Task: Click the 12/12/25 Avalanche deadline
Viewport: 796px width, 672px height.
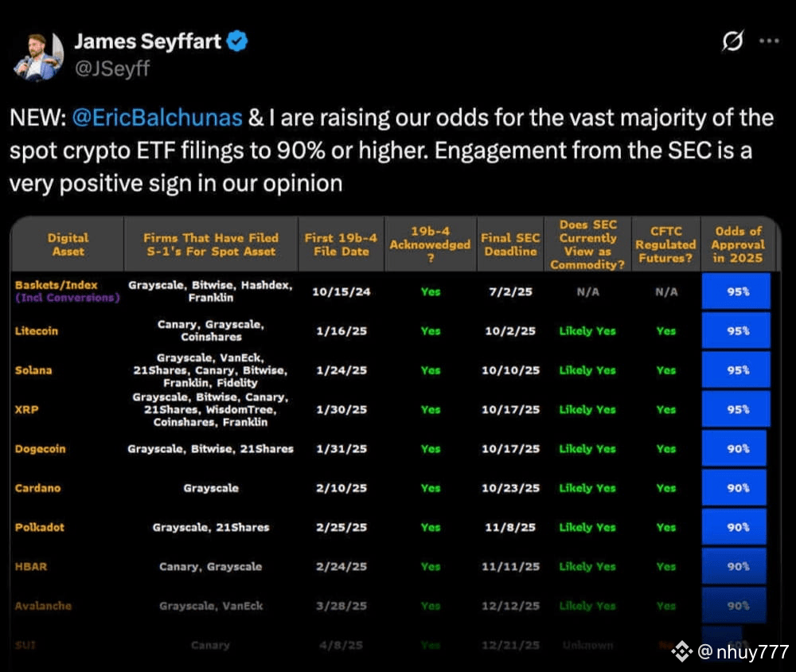Action: click(x=511, y=605)
